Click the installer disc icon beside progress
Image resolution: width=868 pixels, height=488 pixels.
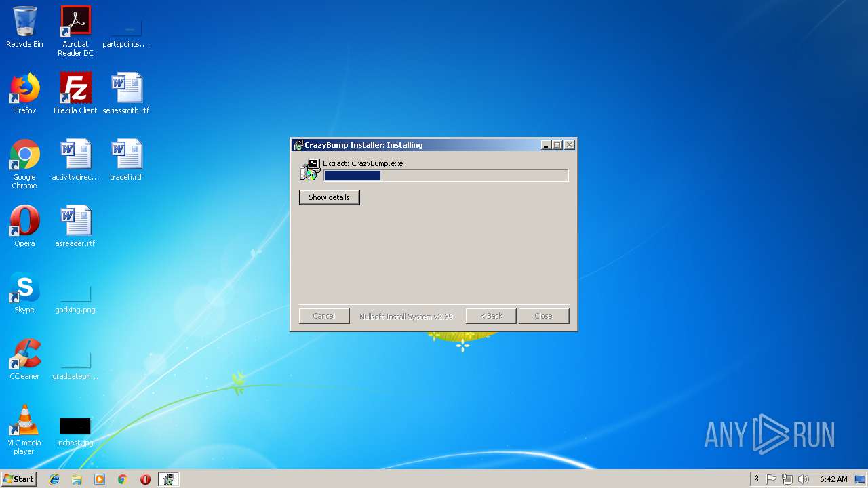pos(310,170)
